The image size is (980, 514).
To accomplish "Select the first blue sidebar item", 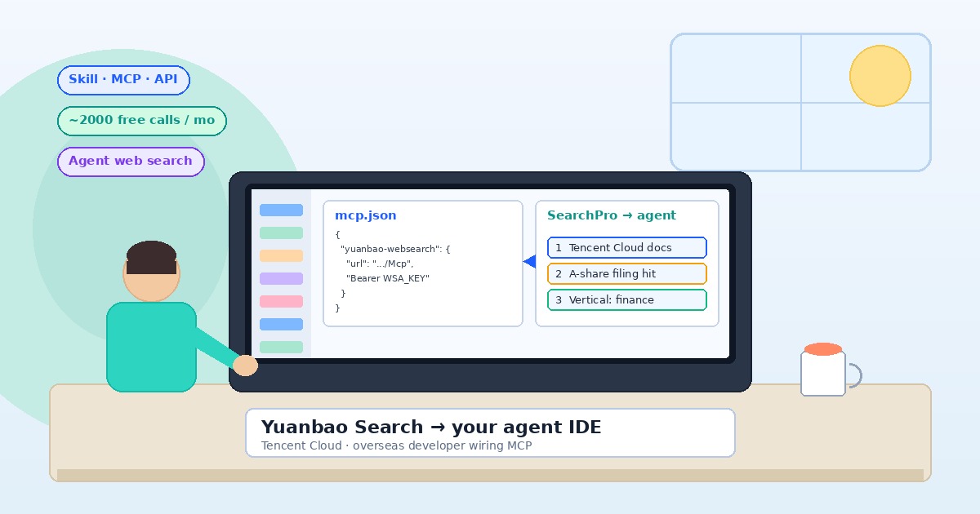I will pyautogui.click(x=281, y=210).
